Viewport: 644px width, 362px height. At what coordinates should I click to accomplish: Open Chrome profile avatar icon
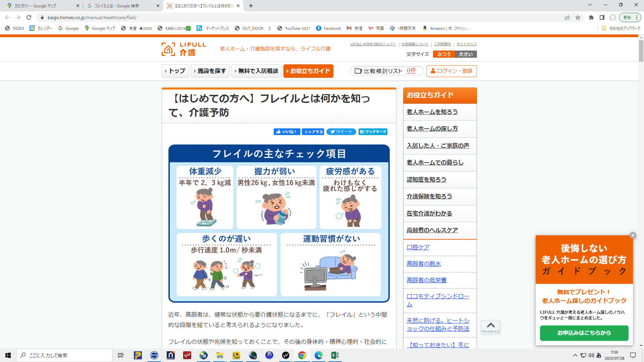[x=613, y=17]
